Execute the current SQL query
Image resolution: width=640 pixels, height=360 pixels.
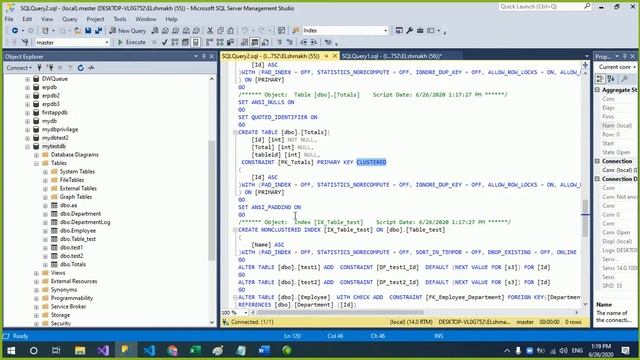pyautogui.click(x=131, y=42)
